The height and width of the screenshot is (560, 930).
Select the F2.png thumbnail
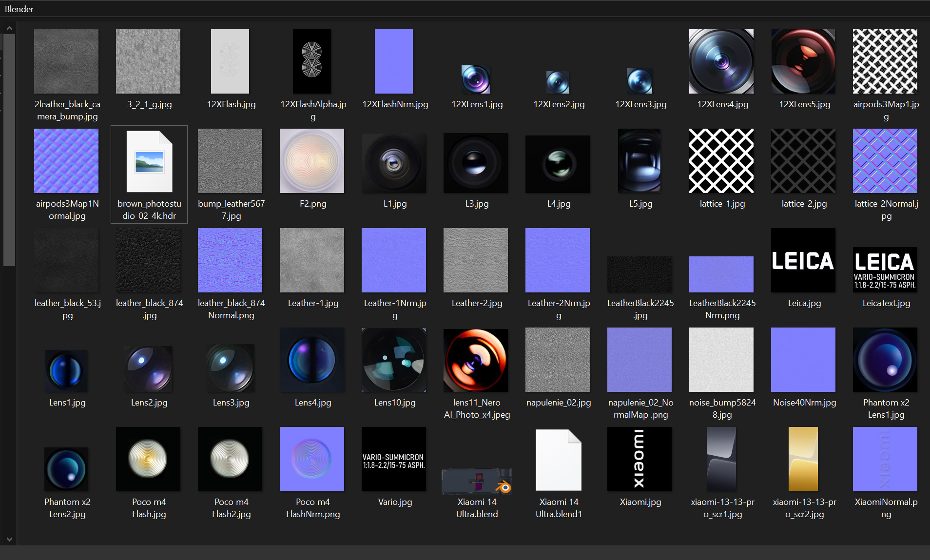point(312,161)
